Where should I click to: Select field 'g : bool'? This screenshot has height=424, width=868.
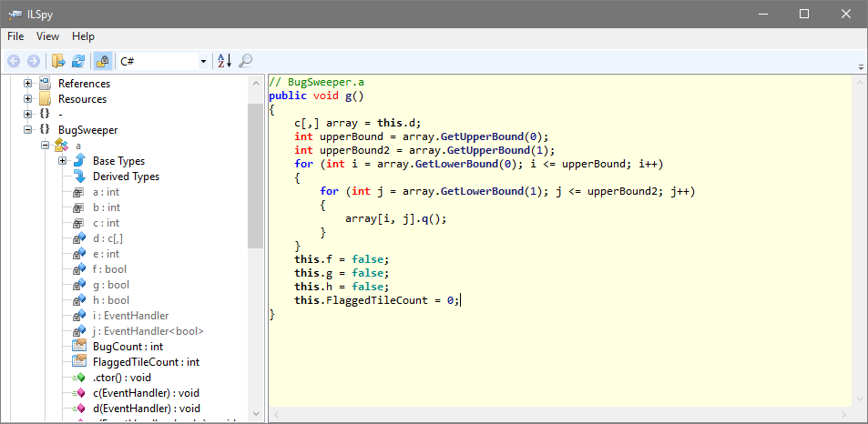111,285
